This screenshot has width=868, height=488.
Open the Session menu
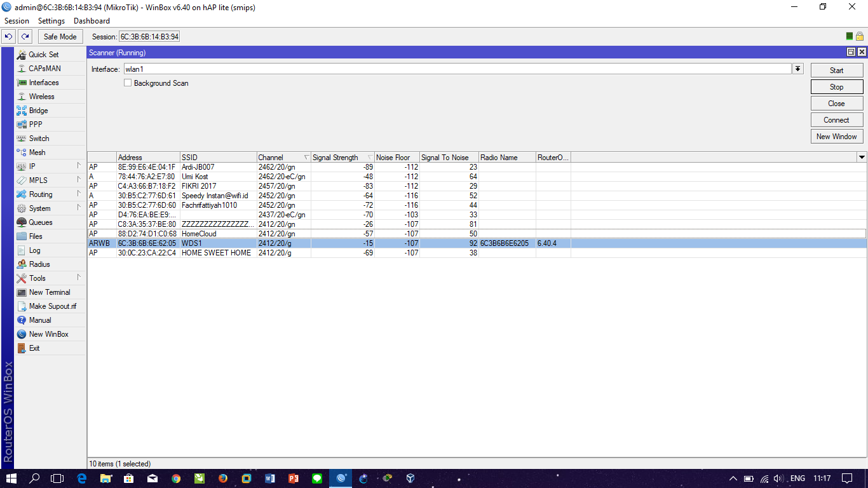pyautogui.click(x=17, y=20)
